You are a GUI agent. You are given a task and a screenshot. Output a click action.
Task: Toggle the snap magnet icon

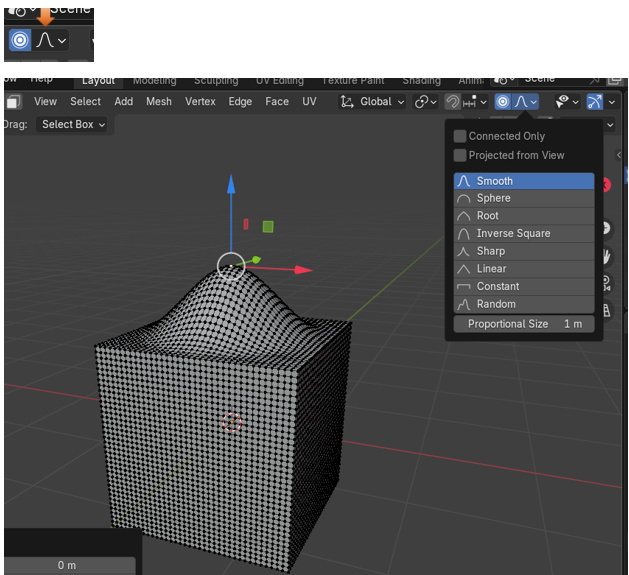pyautogui.click(x=452, y=101)
